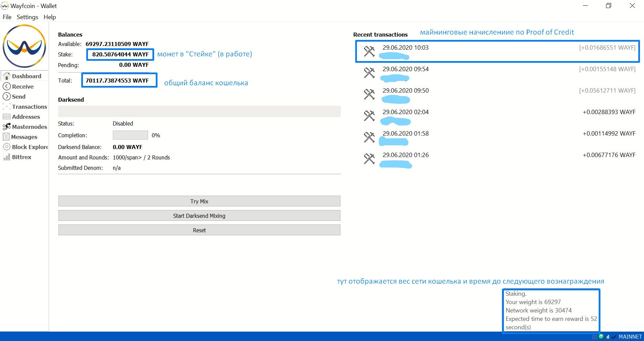Click the Darksend section heading
Viewport: 644px width, 341px height.
71,100
